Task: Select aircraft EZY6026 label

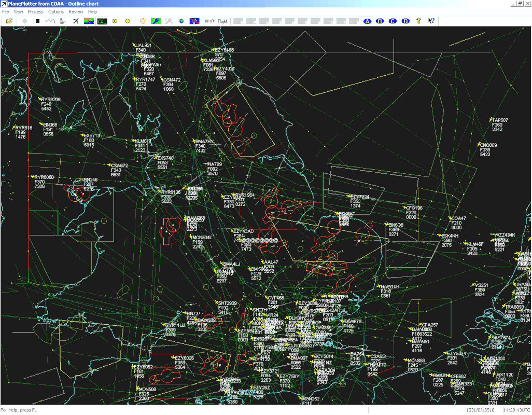Action: 184,358
